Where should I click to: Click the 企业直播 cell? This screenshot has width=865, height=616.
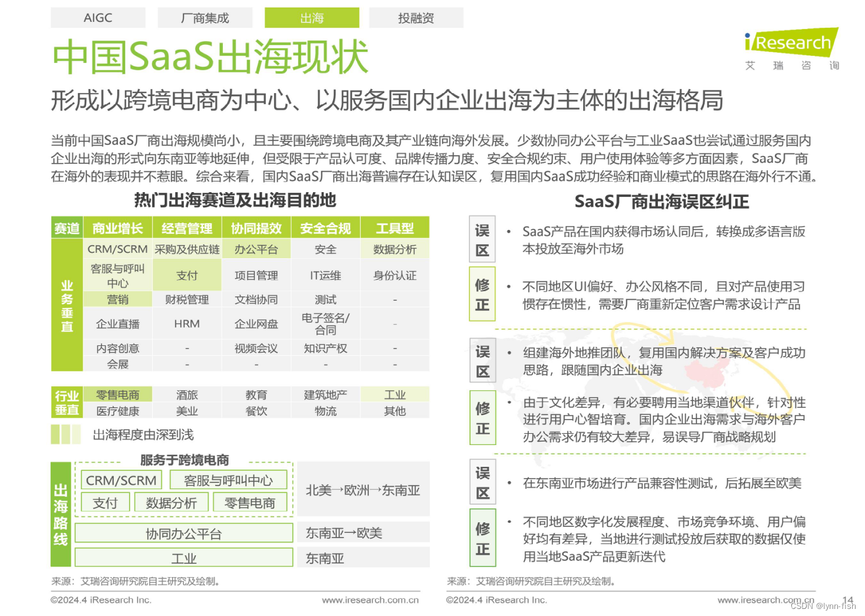pyautogui.click(x=117, y=324)
